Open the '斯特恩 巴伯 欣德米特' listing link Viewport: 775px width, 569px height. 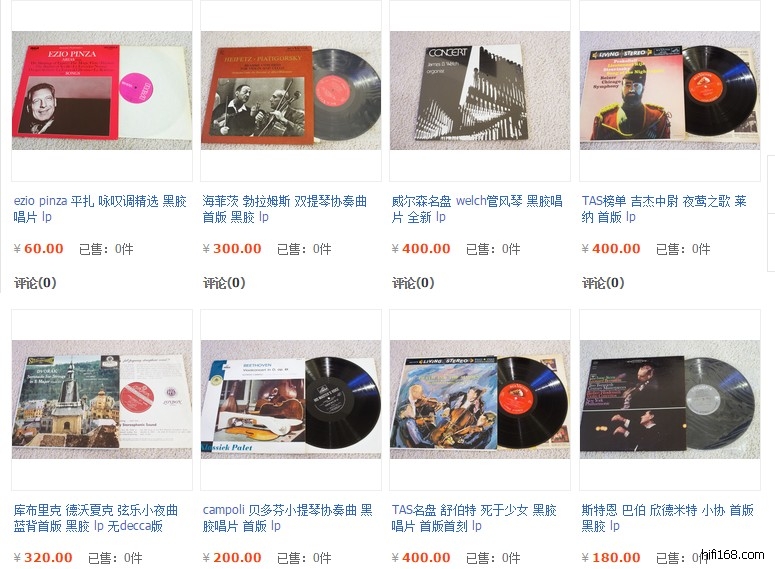(x=667, y=518)
